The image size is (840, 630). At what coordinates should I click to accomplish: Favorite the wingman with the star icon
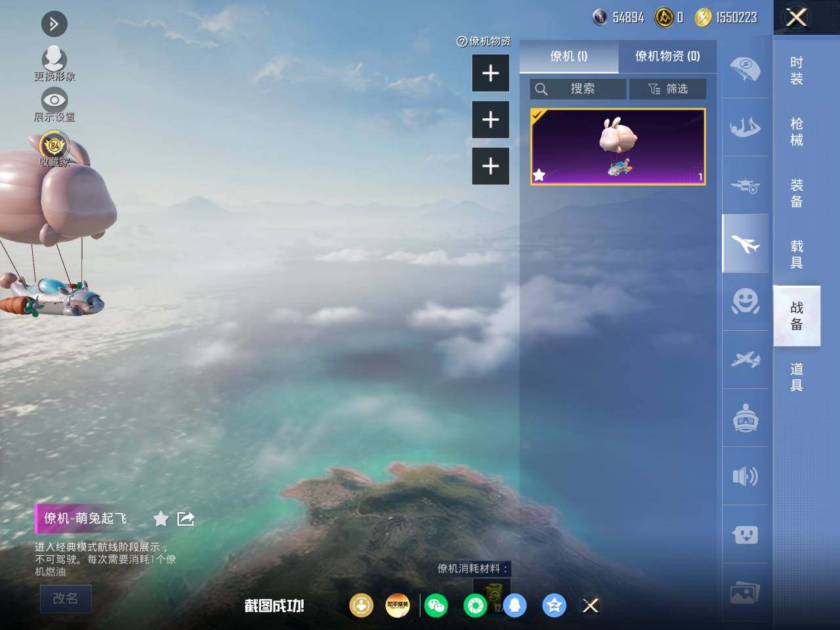pos(161,519)
